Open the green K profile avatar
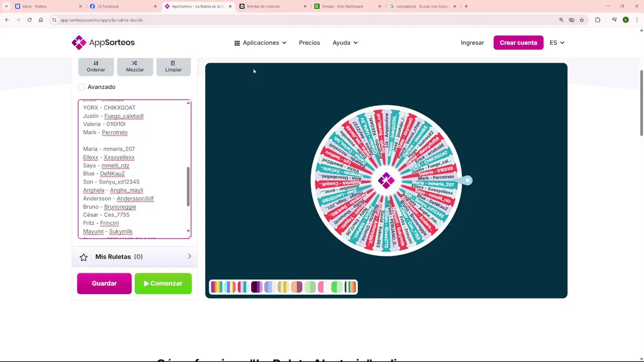This screenshot has width=644, height=362. coord(625,20)
